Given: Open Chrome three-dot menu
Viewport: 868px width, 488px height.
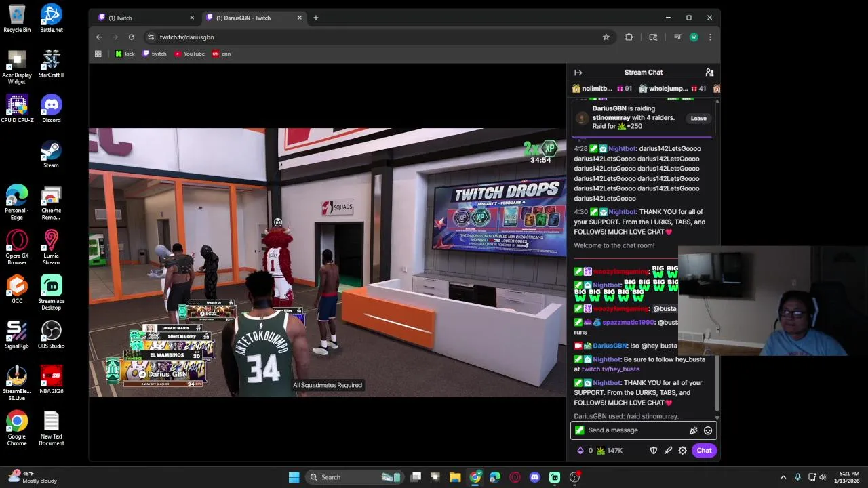Looking at the screenshot, I should click(710, 37).
